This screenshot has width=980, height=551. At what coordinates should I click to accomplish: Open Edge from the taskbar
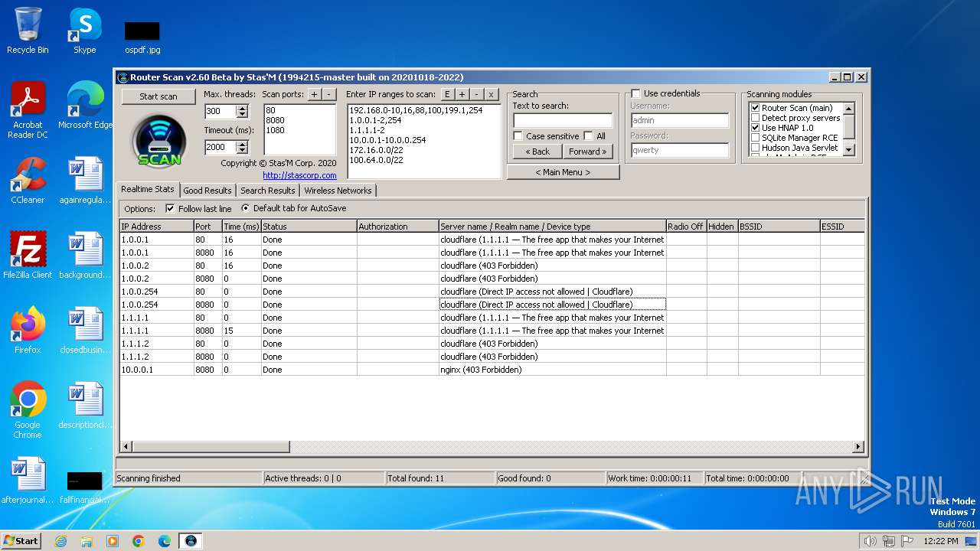pos(165,541)
